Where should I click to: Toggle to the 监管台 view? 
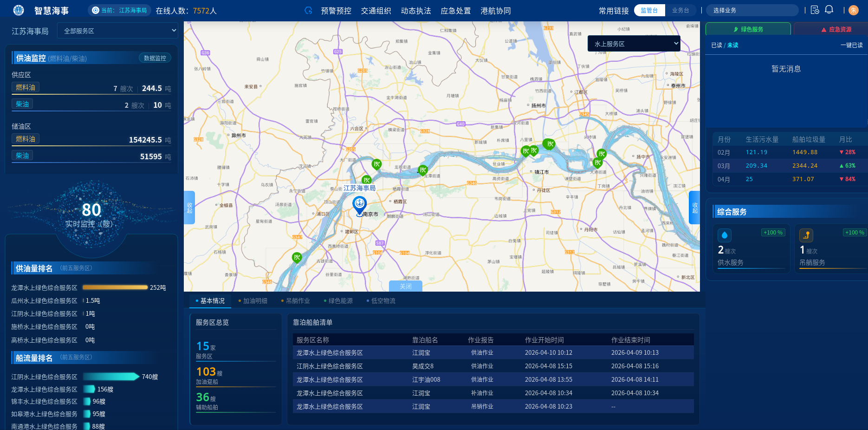649,10
